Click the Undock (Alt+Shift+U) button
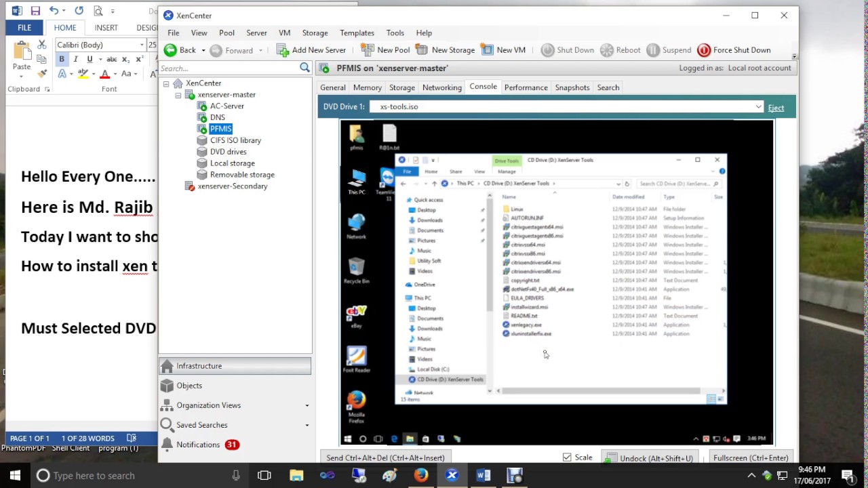 click(650, 457)
